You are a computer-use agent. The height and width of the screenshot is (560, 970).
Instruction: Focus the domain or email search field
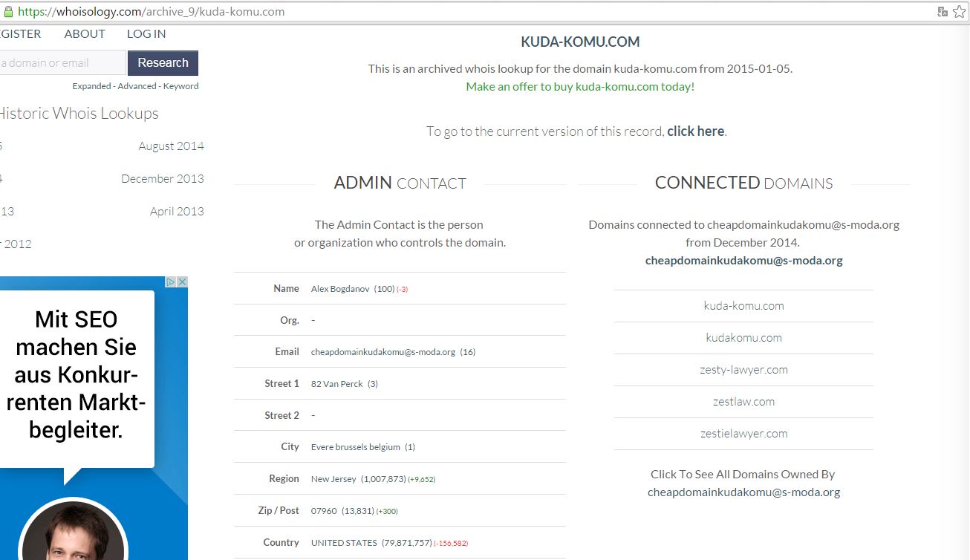point(62,63)
